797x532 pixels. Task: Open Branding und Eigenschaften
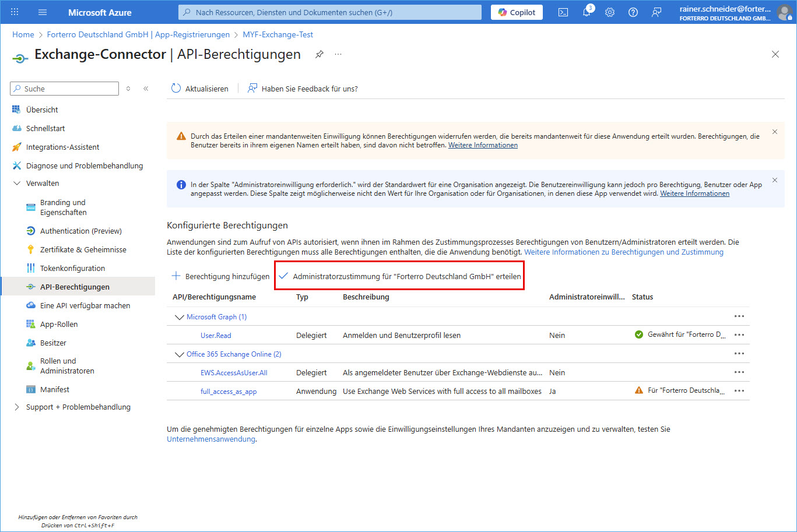click(x=63, y=207)
